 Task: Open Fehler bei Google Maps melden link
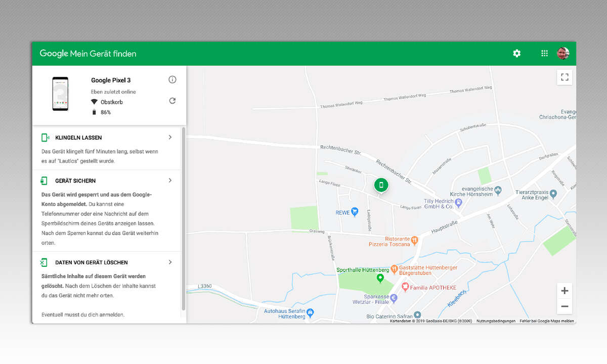pos(547,321)
